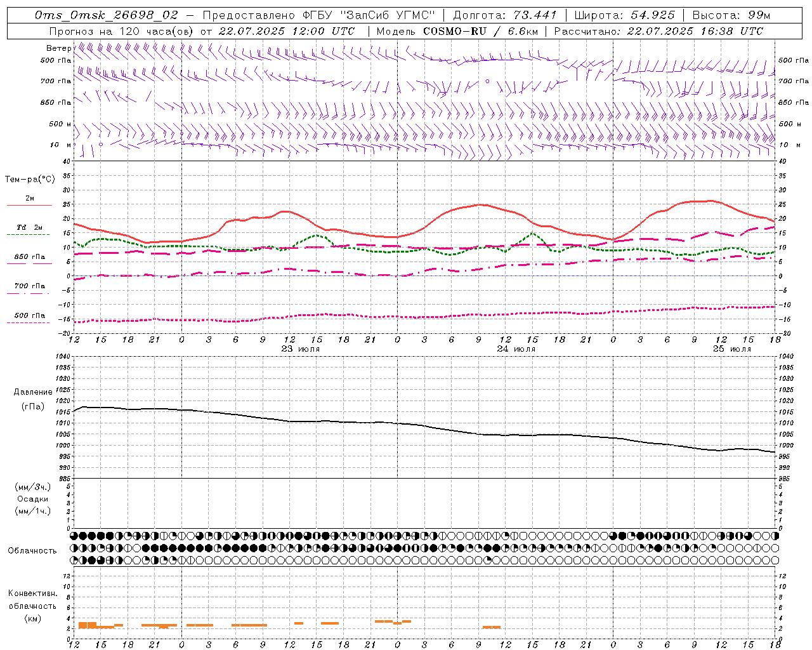Click the left '500 м' wind level label
This screenshot has height=650, width=812.
tap(60, 124)
